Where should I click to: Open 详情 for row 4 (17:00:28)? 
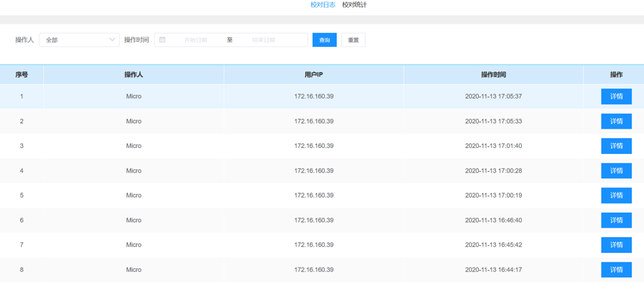tap(616, 171)
